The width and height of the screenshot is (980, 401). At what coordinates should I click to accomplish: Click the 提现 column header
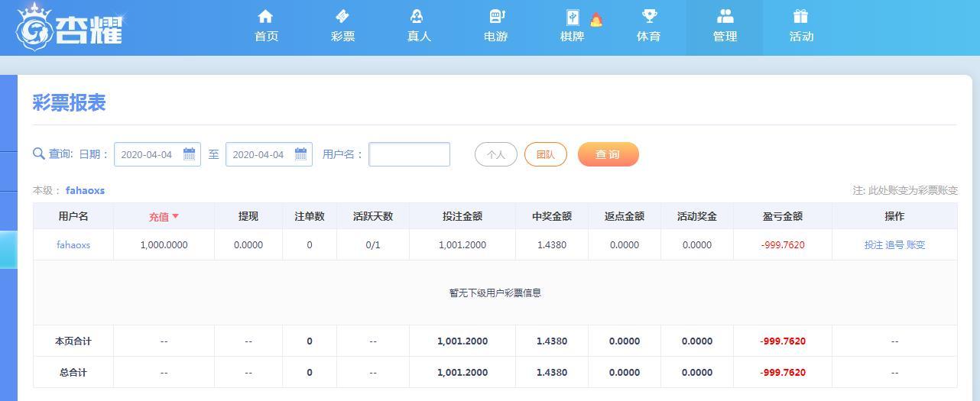coord(248,216)
